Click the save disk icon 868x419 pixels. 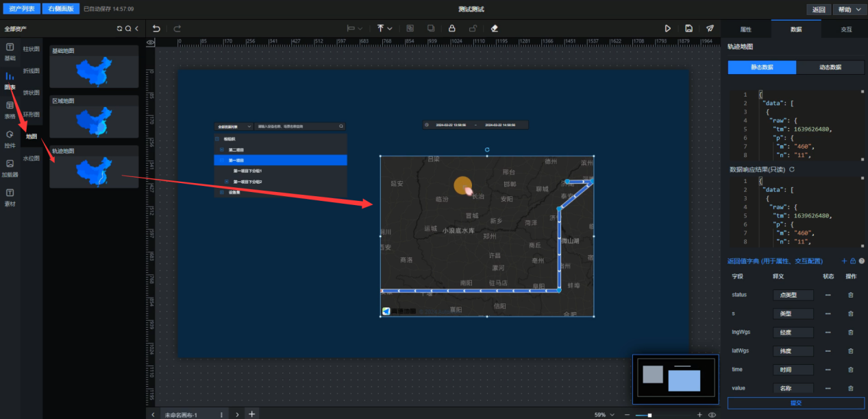[689, 29]
